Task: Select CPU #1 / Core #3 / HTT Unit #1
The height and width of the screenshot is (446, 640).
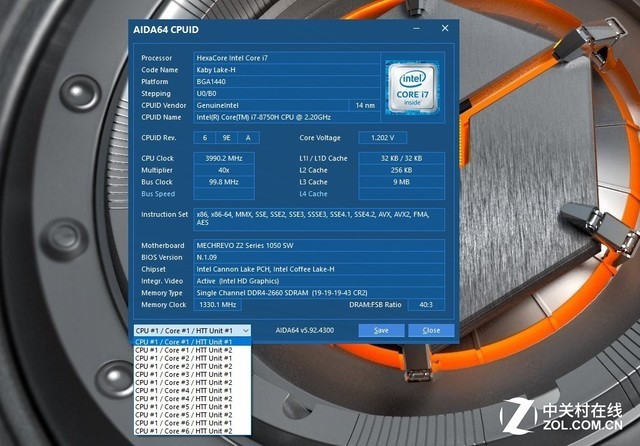Action: (x=192, y=374)
